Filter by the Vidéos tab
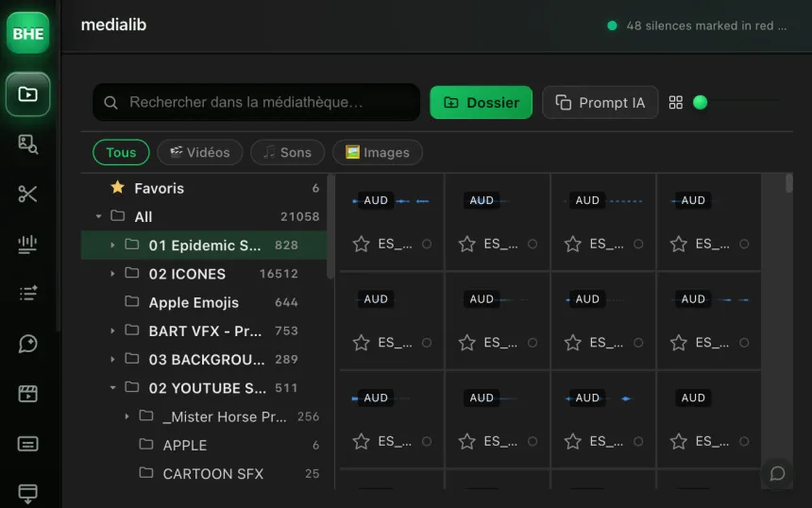812x508 pixels. click(200, 152)
